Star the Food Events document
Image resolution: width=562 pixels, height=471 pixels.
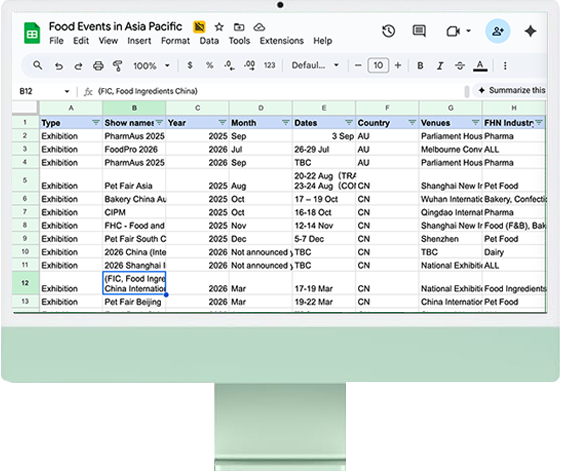coord(219,27)
